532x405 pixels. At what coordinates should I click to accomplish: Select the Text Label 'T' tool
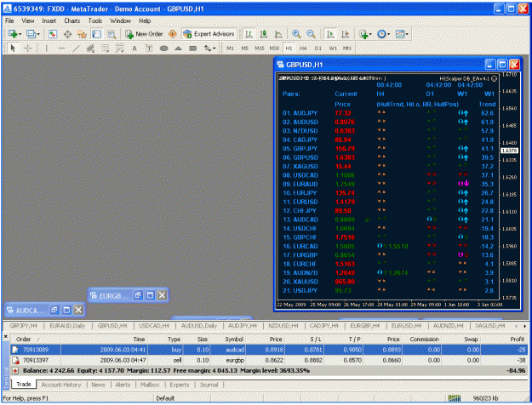(x=149, y=48)
